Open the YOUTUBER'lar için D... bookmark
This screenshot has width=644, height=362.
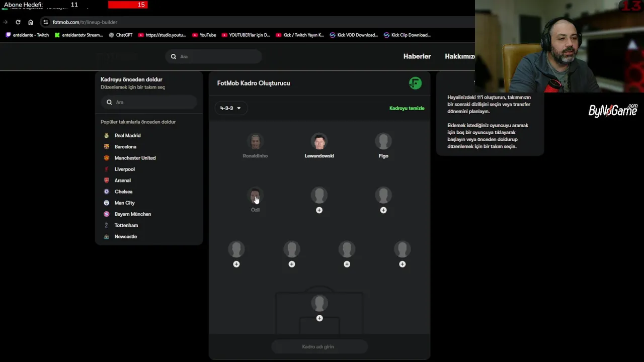[246, 35]
